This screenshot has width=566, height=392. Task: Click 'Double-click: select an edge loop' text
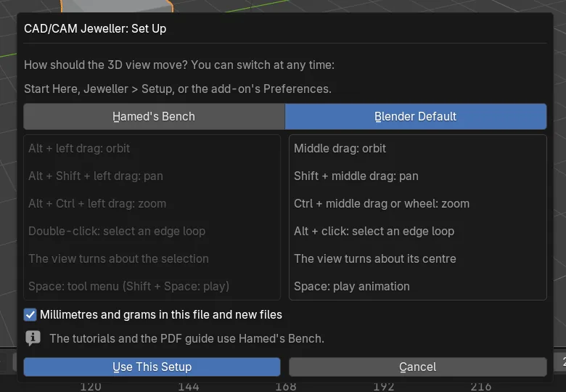(x=117, y=231)
